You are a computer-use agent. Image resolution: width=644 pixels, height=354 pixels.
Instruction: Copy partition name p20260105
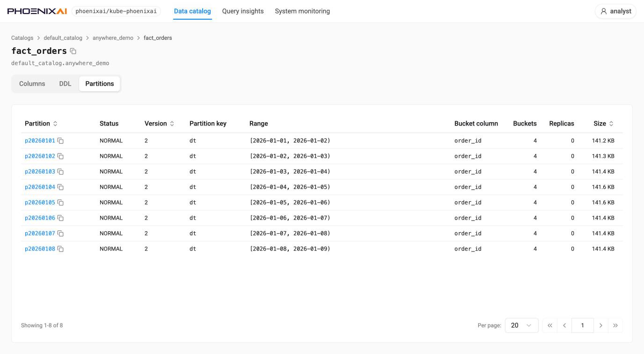pos(60,203)
